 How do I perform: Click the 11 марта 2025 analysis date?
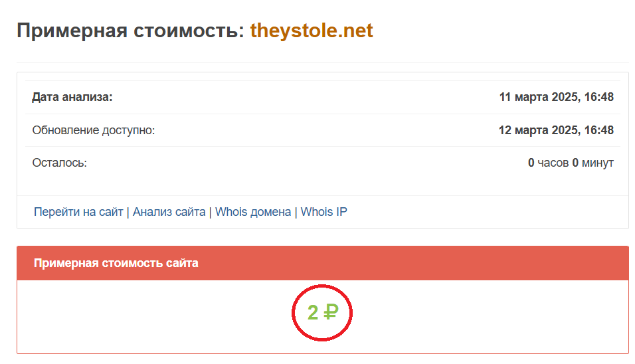[537, 98]
